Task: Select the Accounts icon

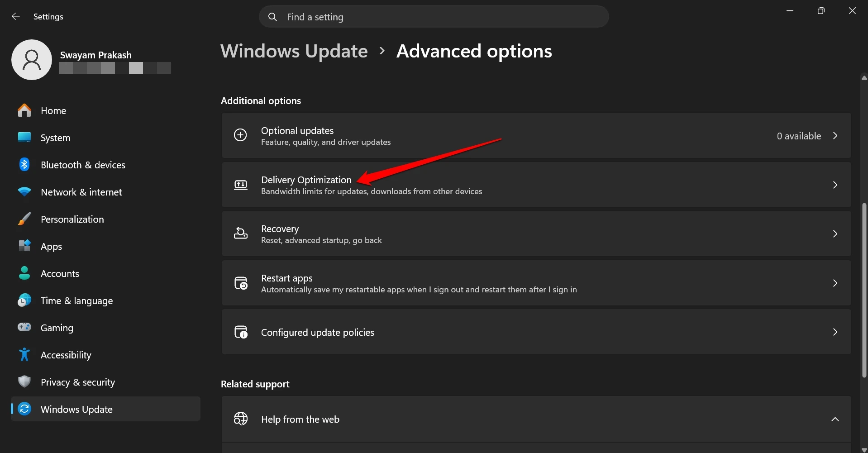Action: click(24, 273)
